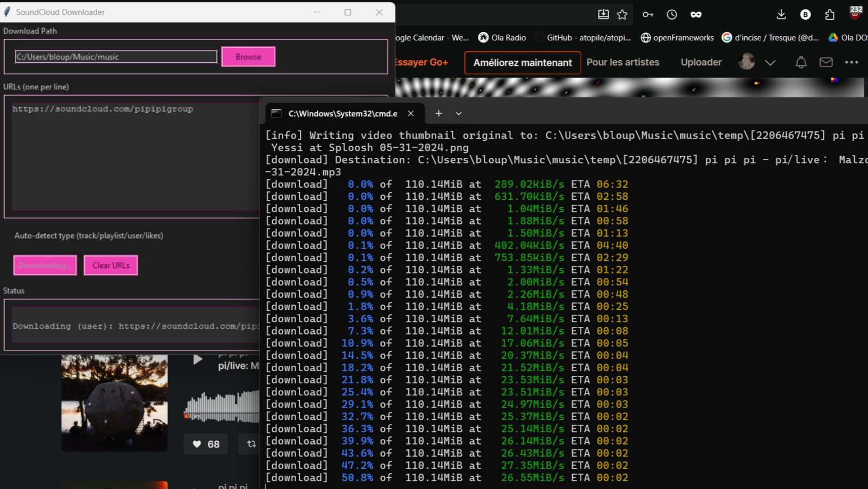868x489 pixels.
Task: Click the browser history clock icon
Action: point(672,14)
